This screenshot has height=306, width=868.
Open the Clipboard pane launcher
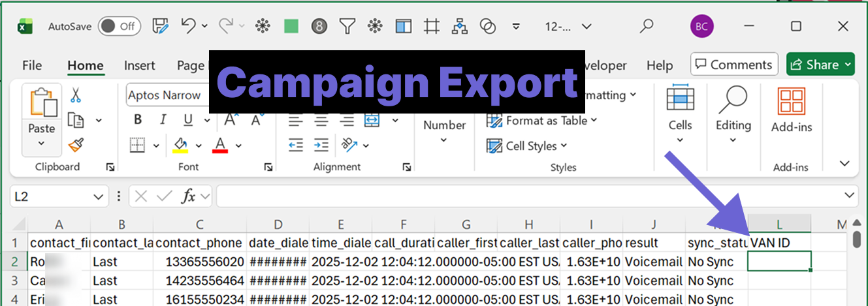(x=110, y=167)
